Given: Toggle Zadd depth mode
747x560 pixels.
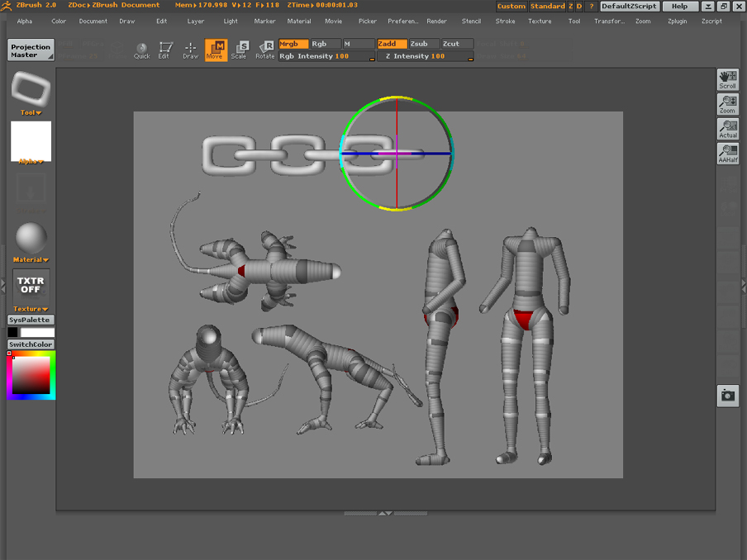Looking at the screenshot, I should [392, 44].
